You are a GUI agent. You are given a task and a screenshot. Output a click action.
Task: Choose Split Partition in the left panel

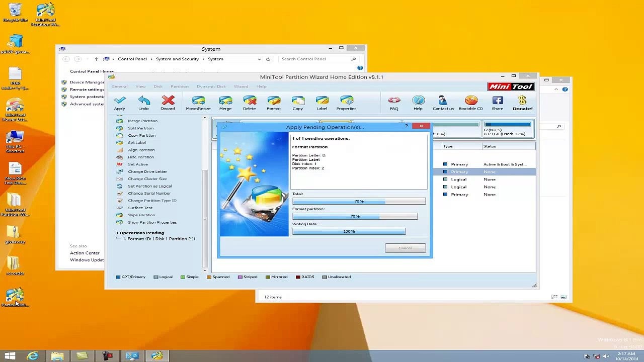[x=140, y=128]
